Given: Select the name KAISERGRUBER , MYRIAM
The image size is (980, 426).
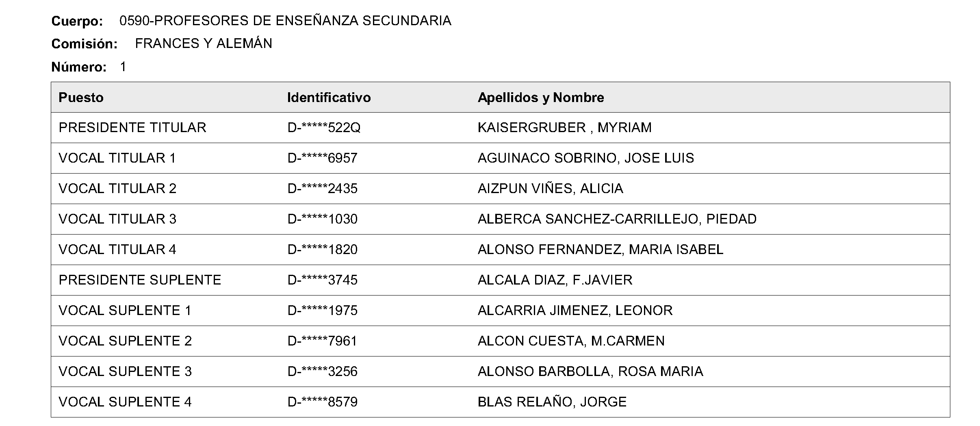Looking at the screenshot, I should [564, 128].
